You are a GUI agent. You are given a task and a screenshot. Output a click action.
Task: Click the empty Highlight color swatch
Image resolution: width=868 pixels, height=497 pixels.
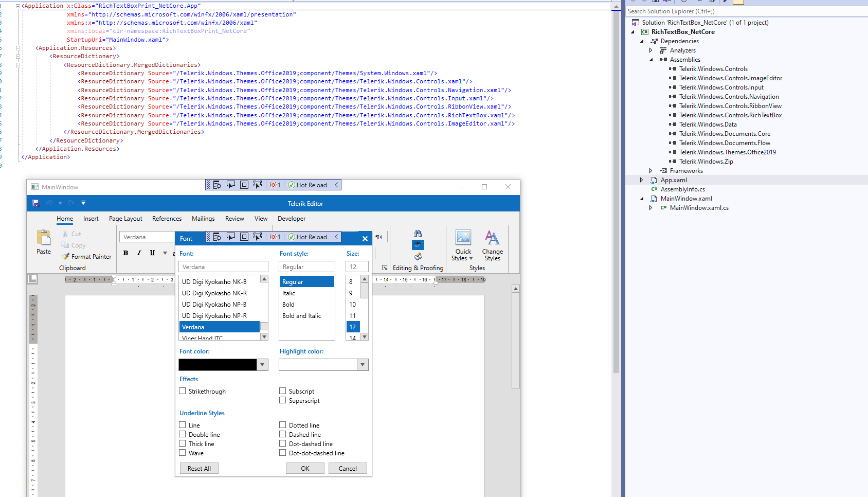[x=318, y=365]
